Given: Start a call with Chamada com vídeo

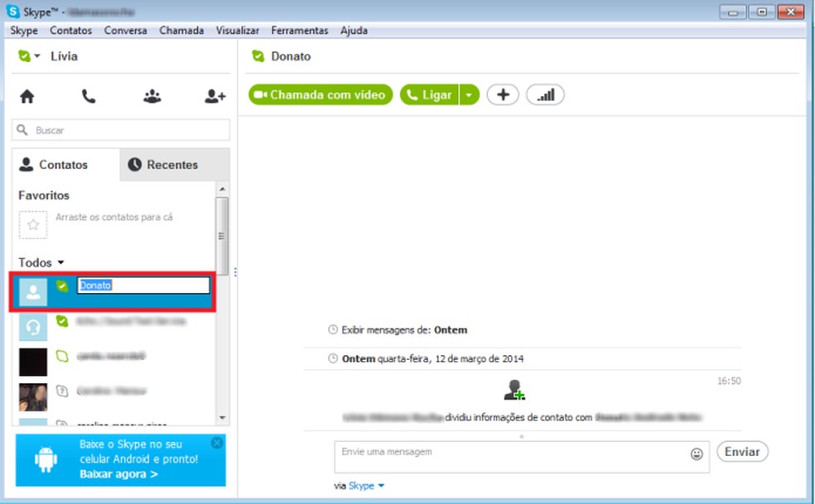Looking at the screenshot, I should pos(320,94).
